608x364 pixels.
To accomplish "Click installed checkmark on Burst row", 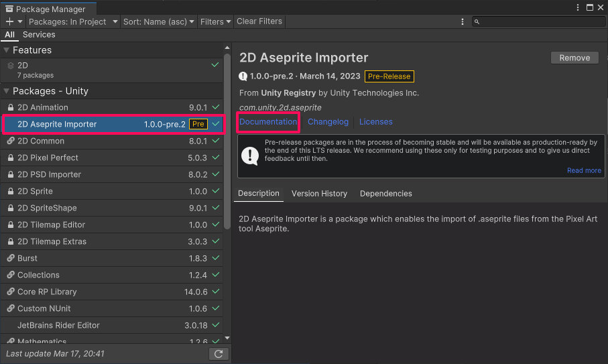I will pos(216,258).
